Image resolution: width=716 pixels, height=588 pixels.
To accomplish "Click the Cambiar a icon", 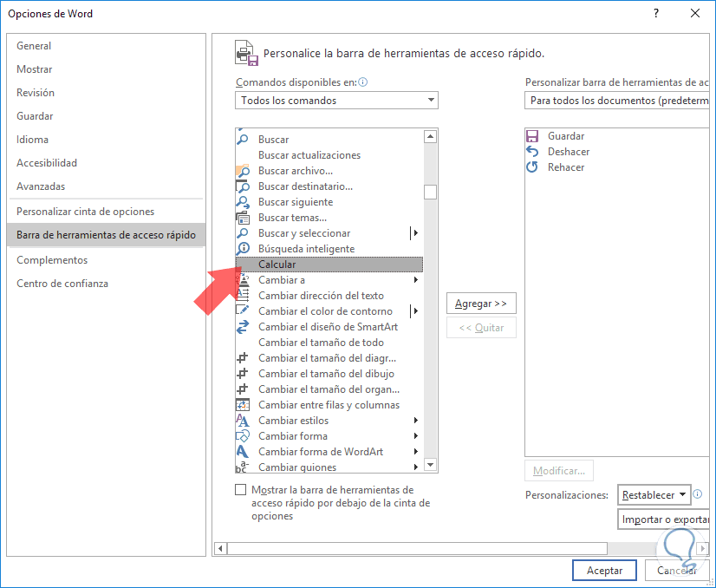I will click(x=244, y=279).
